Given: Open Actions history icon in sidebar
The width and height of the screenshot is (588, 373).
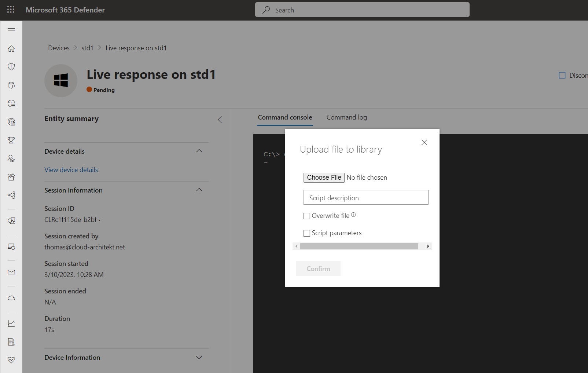Looking at the screenshot, I should pyautogui.click(x=11, y=103).
